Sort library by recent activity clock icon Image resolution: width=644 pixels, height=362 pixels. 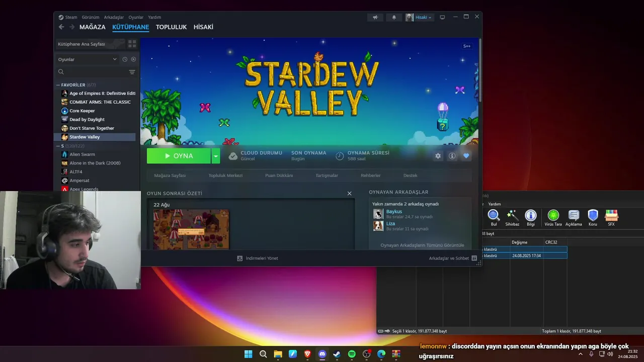(x=125, y=59)
